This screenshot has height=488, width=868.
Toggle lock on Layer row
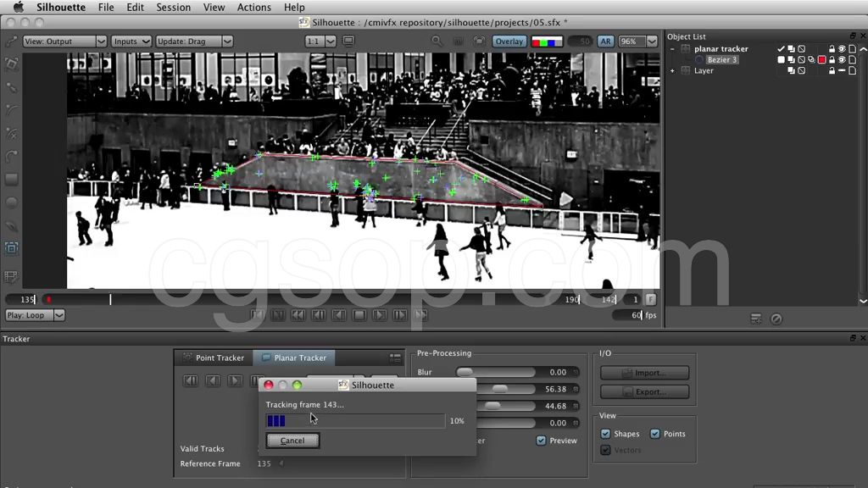pos(832,71)
